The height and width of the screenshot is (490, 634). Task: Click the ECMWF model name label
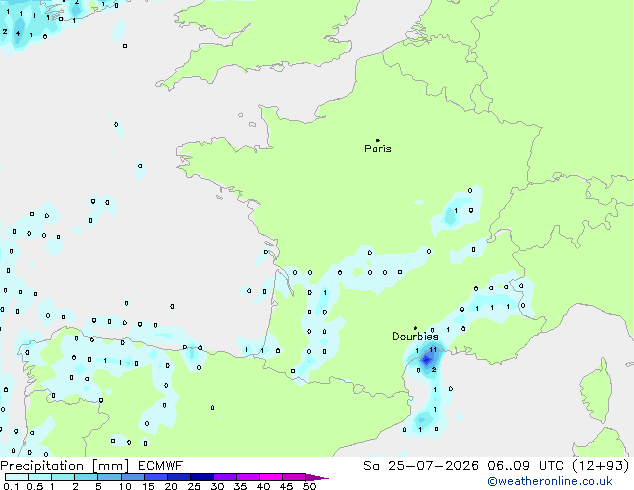click(x=161, y=466)
